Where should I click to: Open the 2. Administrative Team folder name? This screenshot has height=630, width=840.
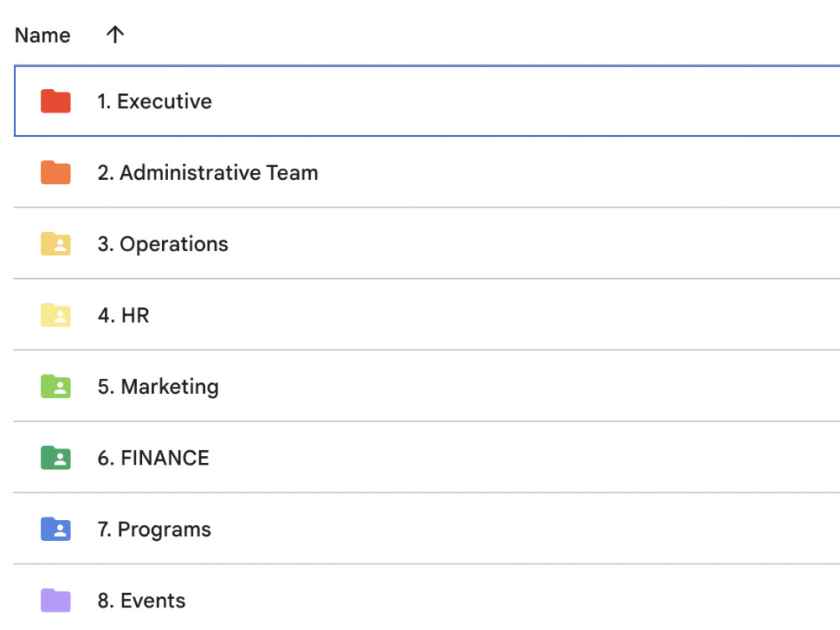[x=207, y=172]
